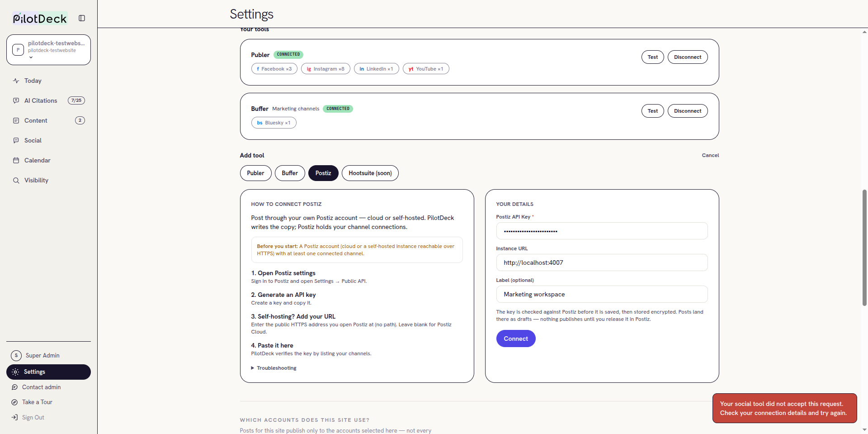This screenshot has height=434, width=868.
Task: Click the Contact admin chat icon
Action: [14, 387]
